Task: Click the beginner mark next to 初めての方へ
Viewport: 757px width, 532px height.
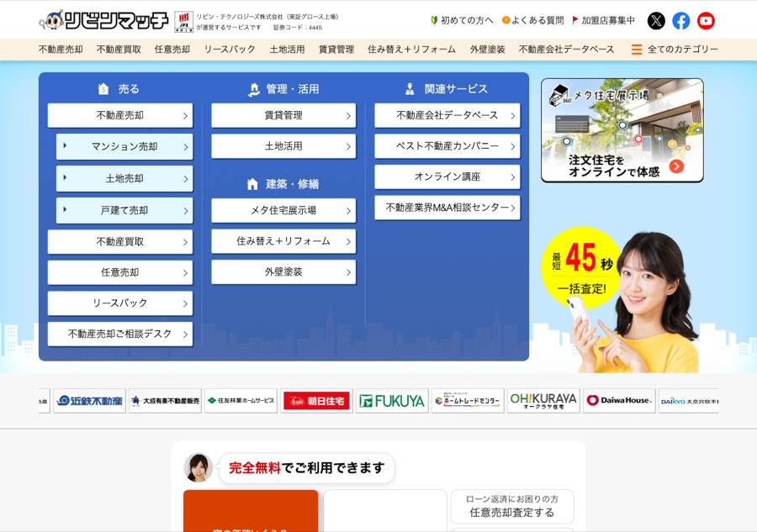Action: [434, 20]
